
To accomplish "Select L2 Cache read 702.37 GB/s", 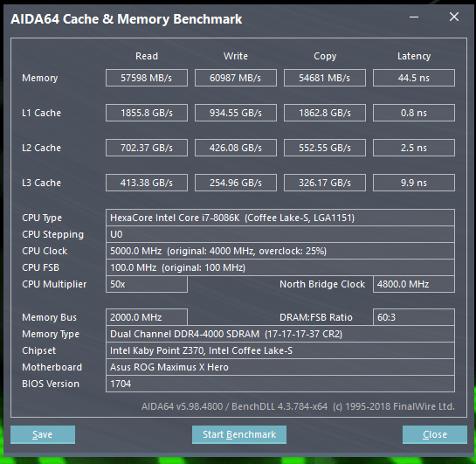I will [x=147, y=148].
